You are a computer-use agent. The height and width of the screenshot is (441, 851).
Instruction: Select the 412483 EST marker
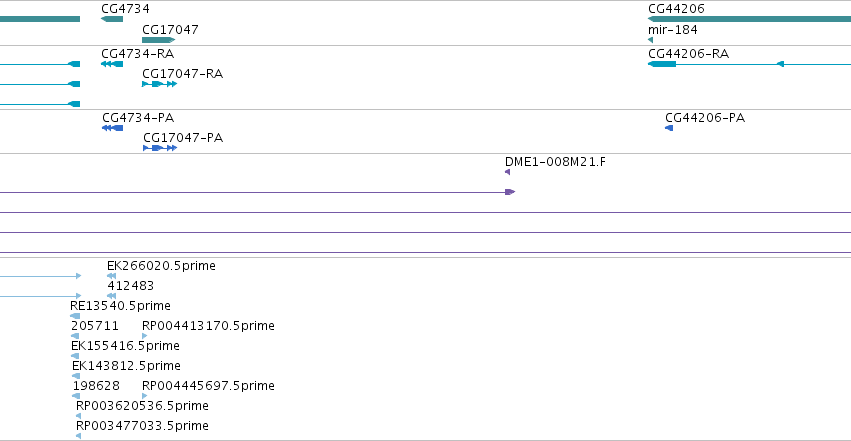pyautogui.click(x=111, y=296)
